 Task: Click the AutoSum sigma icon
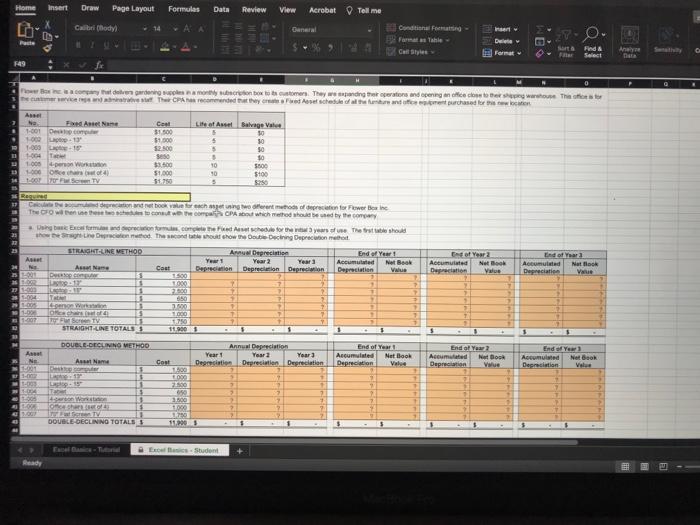pyautogui.click(x=540, y=29)
